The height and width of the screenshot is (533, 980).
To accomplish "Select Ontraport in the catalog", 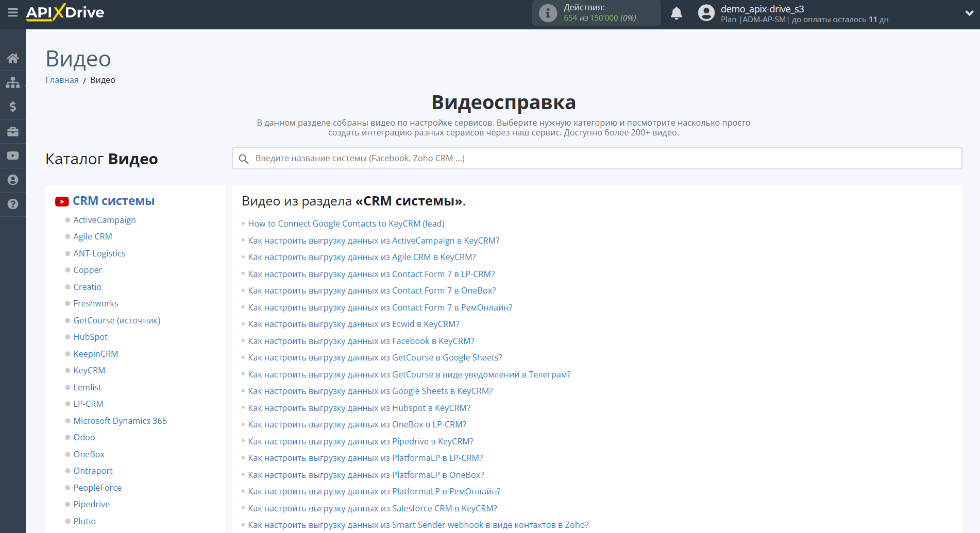I will [93, 471].
